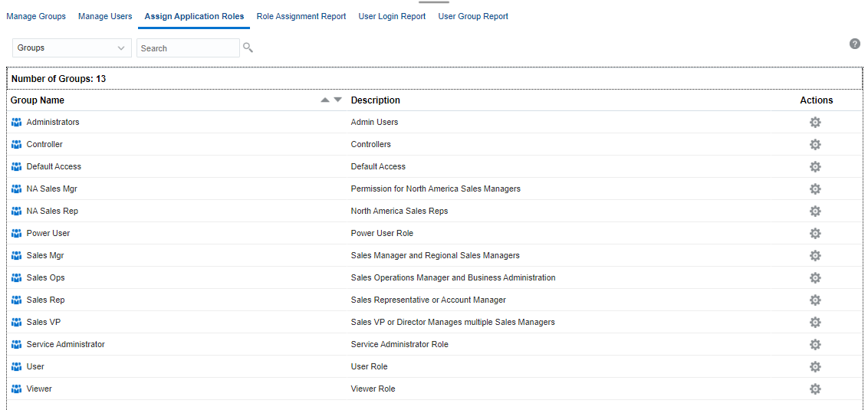Click 'Sales Operations Manager and Business Administration' text

coord(453,277)
